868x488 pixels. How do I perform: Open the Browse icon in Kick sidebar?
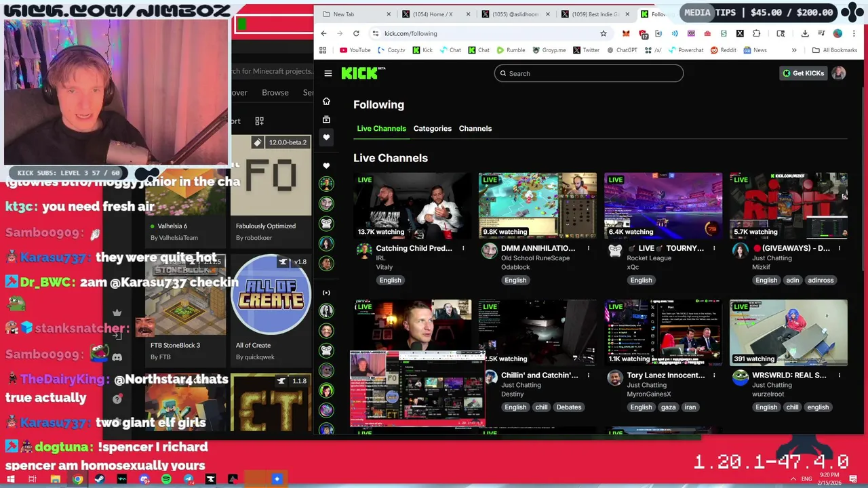326,119
